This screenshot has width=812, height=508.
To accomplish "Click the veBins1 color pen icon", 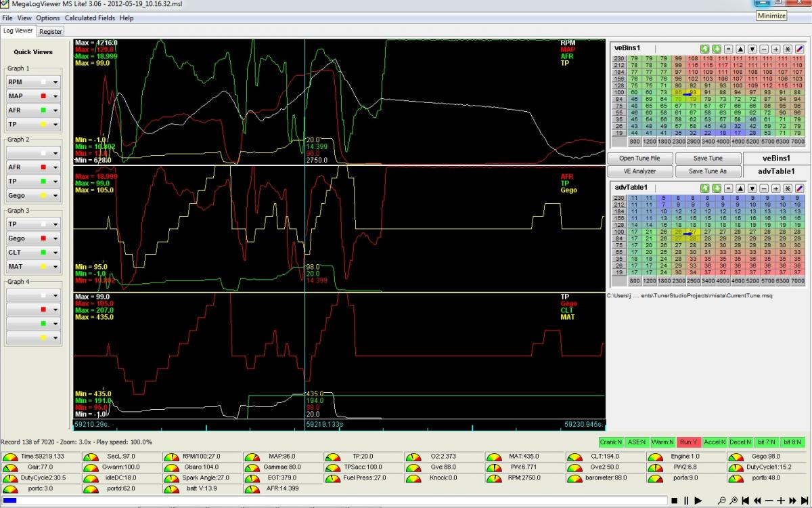I will [799, 49].
